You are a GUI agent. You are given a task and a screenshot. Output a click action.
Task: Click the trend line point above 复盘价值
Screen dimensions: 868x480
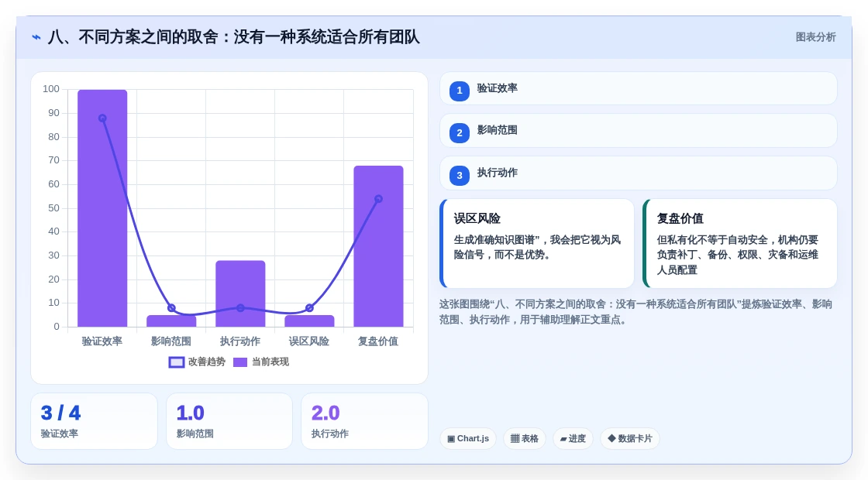(379, 199)
